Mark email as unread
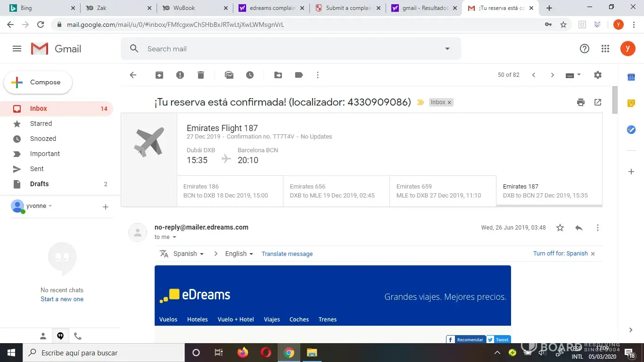The image size is (644, 362). tap(229, 75)
